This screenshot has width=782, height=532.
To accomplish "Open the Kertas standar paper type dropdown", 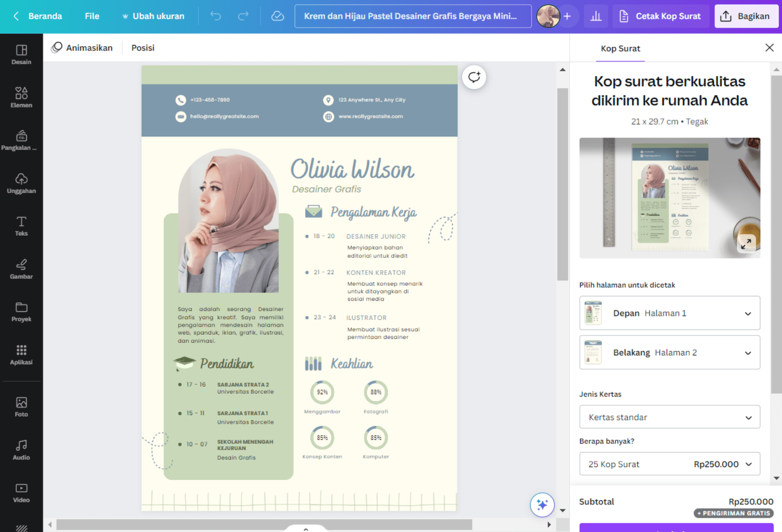I will (669, 417).
